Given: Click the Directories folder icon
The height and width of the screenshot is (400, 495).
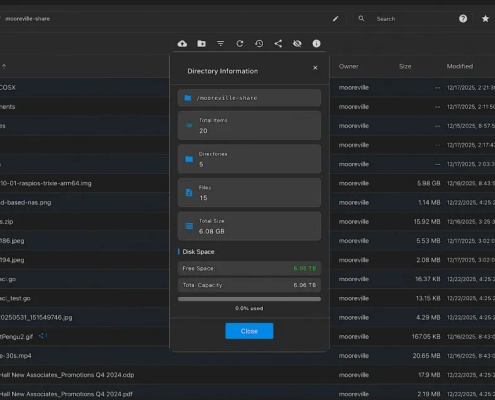Looking at the screenshot, I should 189,159.
